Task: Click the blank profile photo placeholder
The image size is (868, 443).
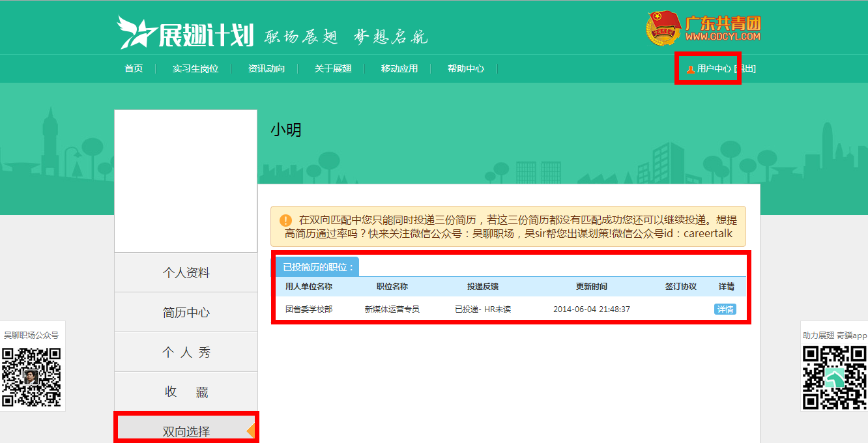Action: pyautogui.click(x=186, y=181)
